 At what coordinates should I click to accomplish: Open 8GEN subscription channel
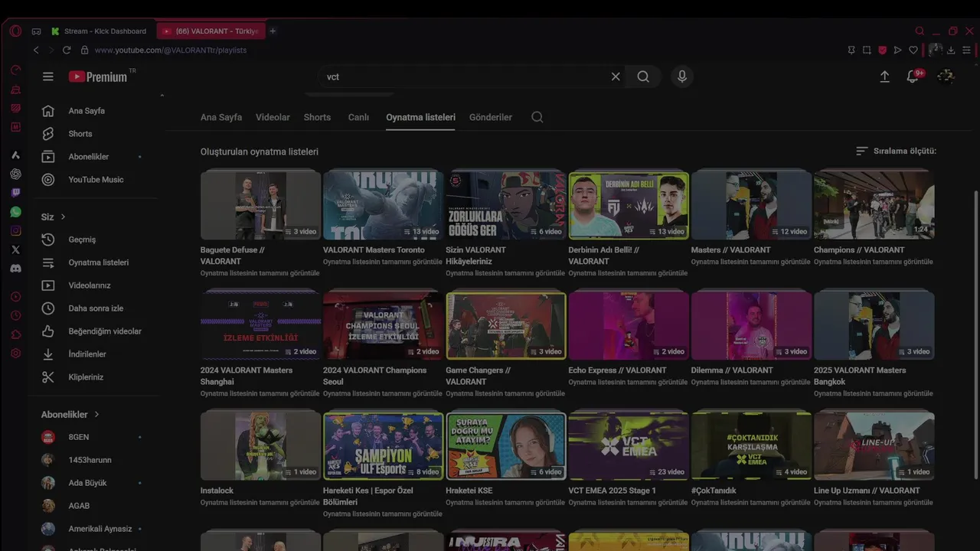[97, 437]
